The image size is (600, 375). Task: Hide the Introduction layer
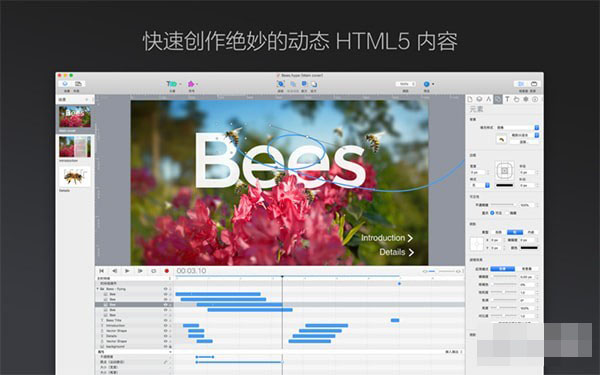[166, 326]
